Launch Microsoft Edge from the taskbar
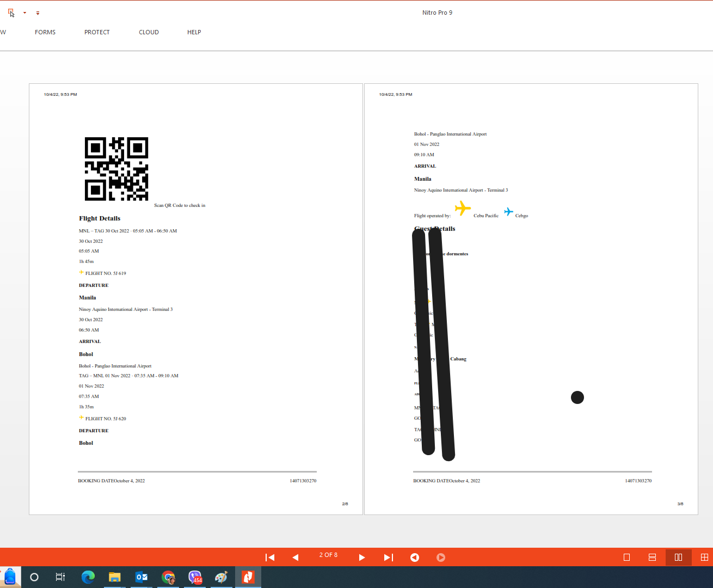 [x=88, y=577]
